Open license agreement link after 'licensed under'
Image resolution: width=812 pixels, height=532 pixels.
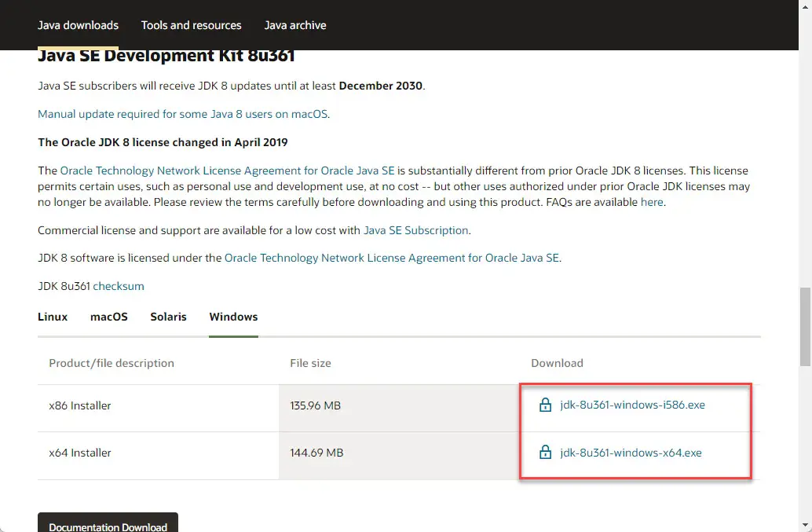click(x=392, y=258)
